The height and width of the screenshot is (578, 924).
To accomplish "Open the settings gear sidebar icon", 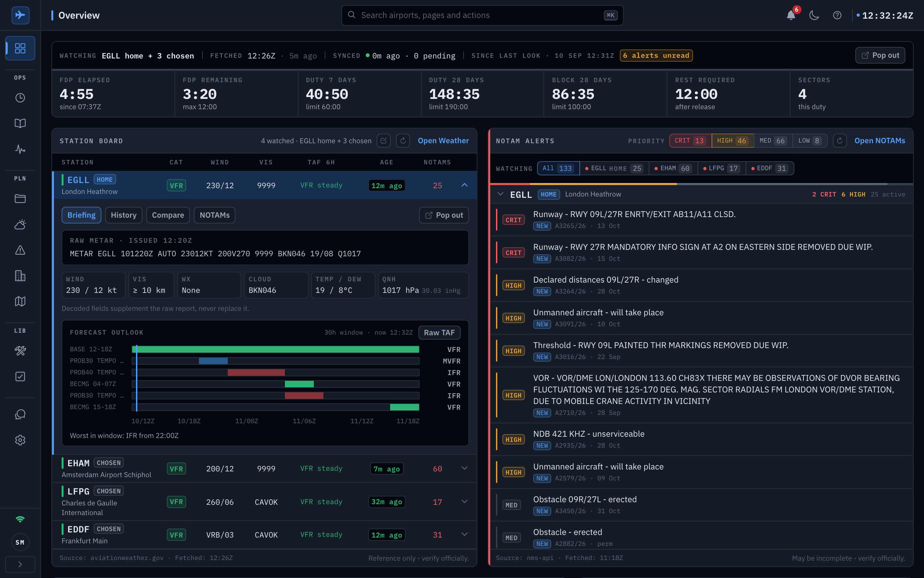I will 20,440.
